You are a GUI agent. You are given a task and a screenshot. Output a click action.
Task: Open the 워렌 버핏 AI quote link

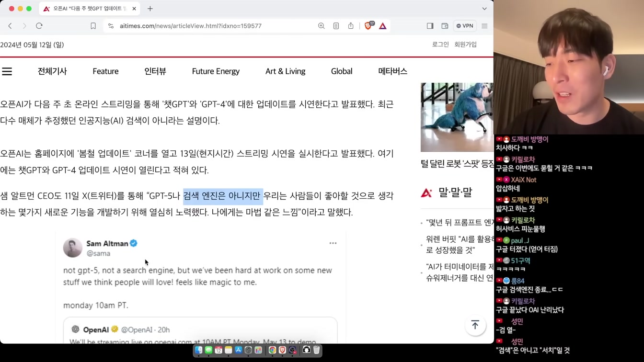460,244
